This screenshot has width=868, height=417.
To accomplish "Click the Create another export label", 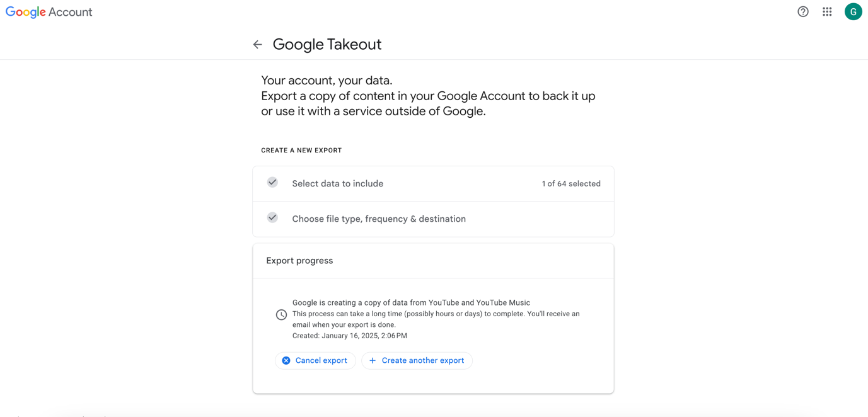I will tap(422, 361).
